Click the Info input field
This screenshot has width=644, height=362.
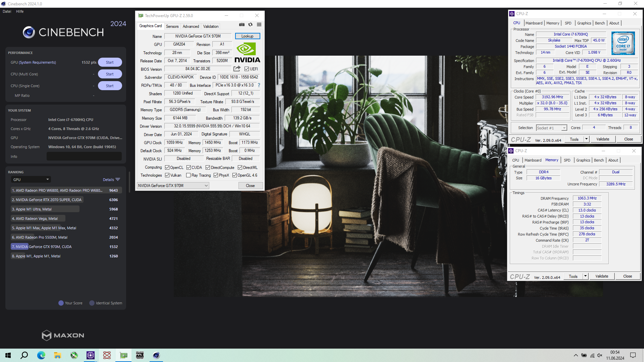point(84,157)
